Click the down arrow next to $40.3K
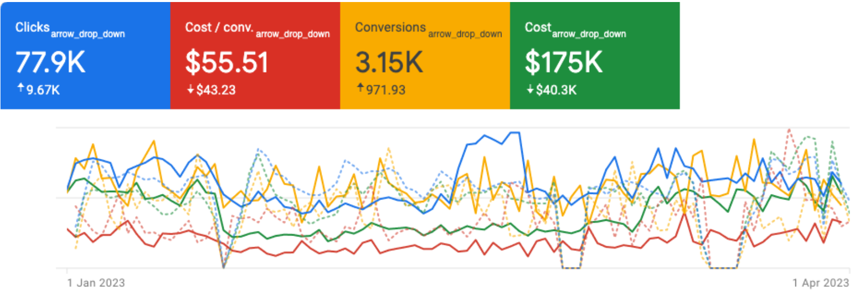The image size is (868, 298). tap(530, 90)
